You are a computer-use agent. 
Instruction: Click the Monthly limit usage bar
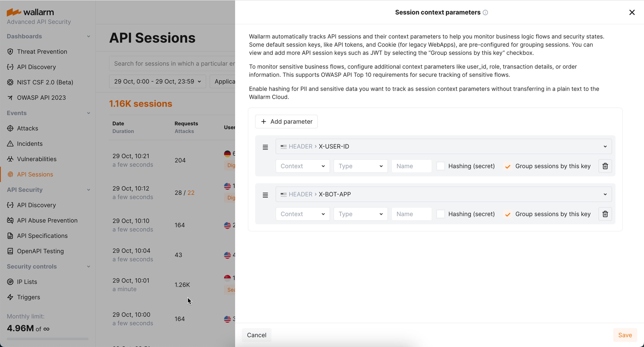47,339
